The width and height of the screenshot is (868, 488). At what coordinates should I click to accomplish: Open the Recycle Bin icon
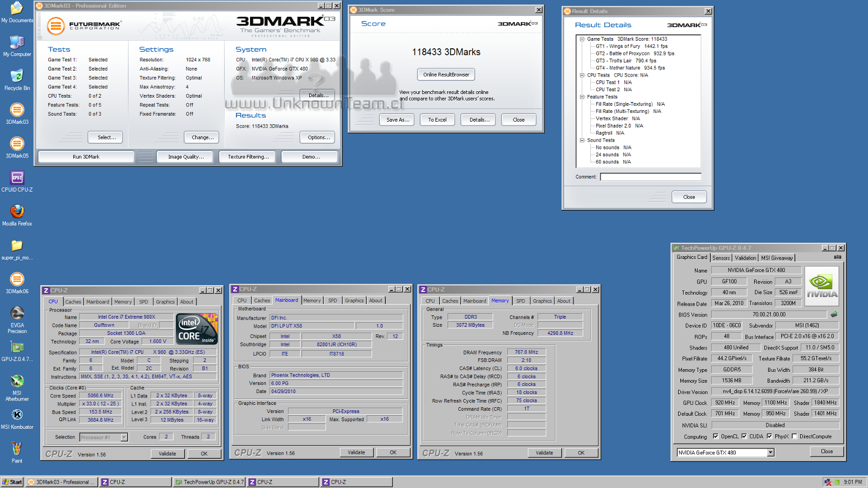click(x=17, y=80)
